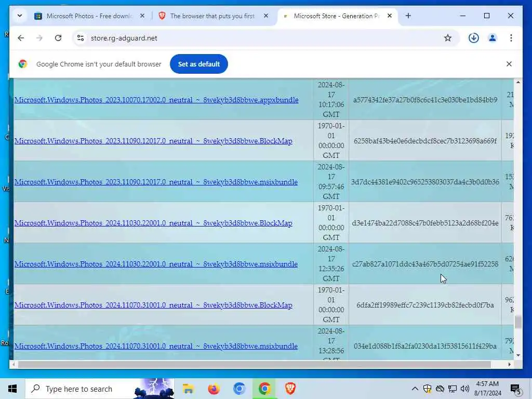Click the 12:35:26 GMT date cell
This screenshot has height=399, width=532.
[331, 263]
